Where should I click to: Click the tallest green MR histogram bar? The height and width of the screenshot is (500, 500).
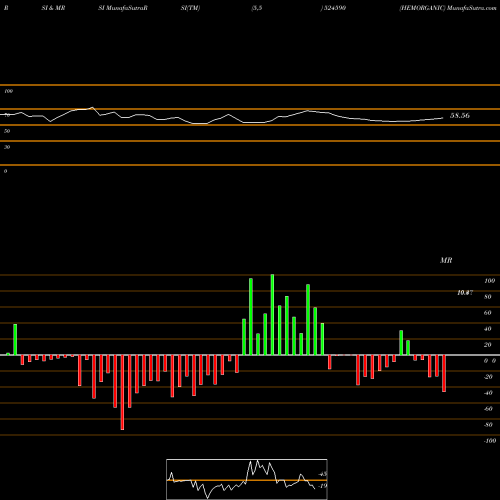click(272, 315)
